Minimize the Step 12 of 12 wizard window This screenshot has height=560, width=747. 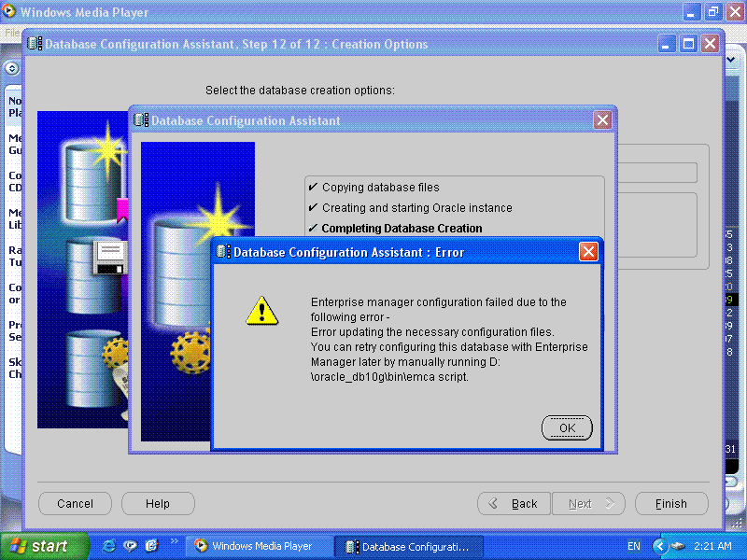[x=668, y=44]
